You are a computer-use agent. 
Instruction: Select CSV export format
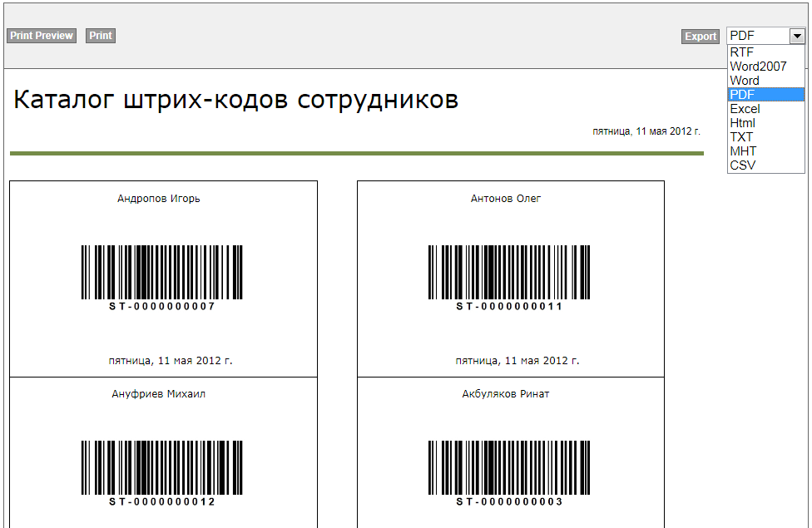766,165
